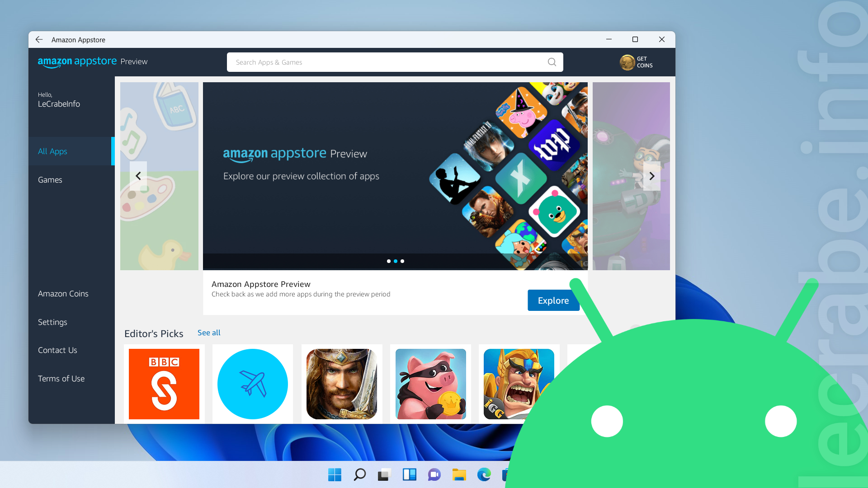
Task: Click the main Appstore Preview banner
Action: [395, 176]
